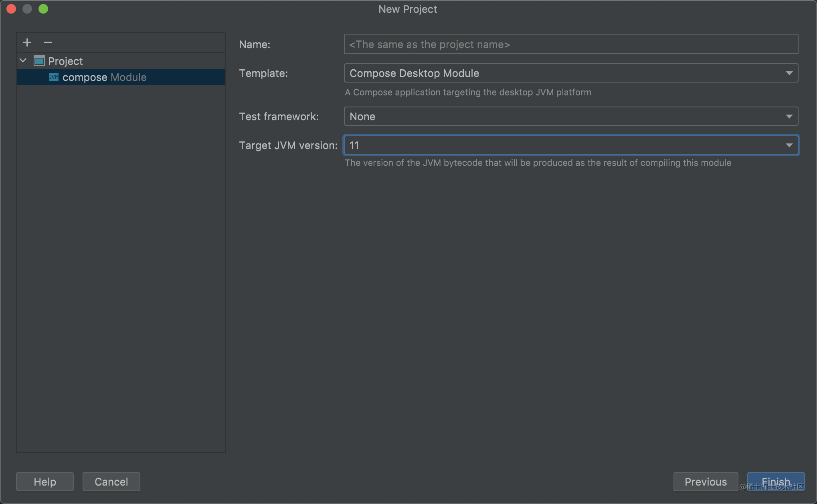Viewport: 817px width, 504px height.
Task: Click the Template dropdown arrow
Action: (x=789, y=73)
